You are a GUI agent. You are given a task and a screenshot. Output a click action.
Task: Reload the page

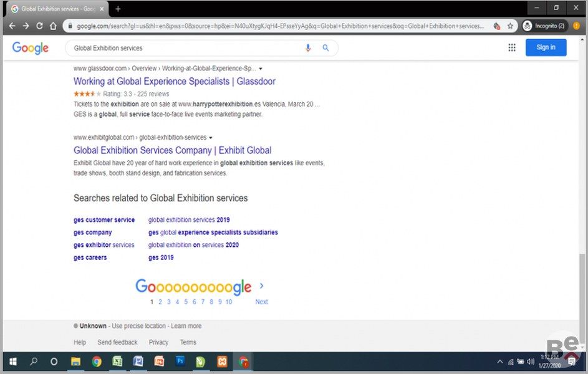(39, 26)
